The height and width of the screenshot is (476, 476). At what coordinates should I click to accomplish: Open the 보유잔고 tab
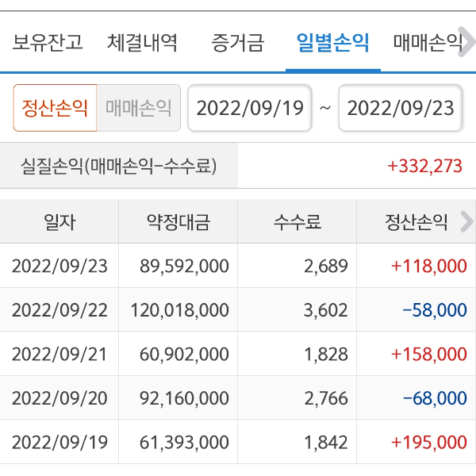[48, 42]
